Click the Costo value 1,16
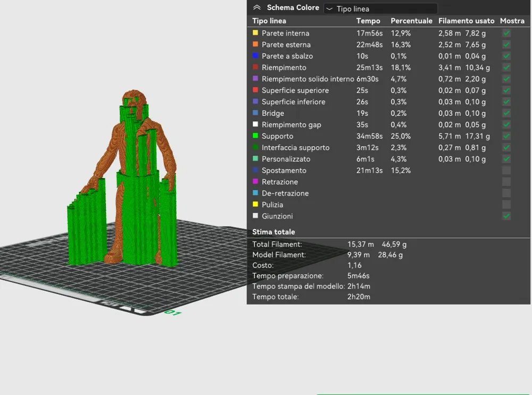The image size is (532, 395). [354, 265]
